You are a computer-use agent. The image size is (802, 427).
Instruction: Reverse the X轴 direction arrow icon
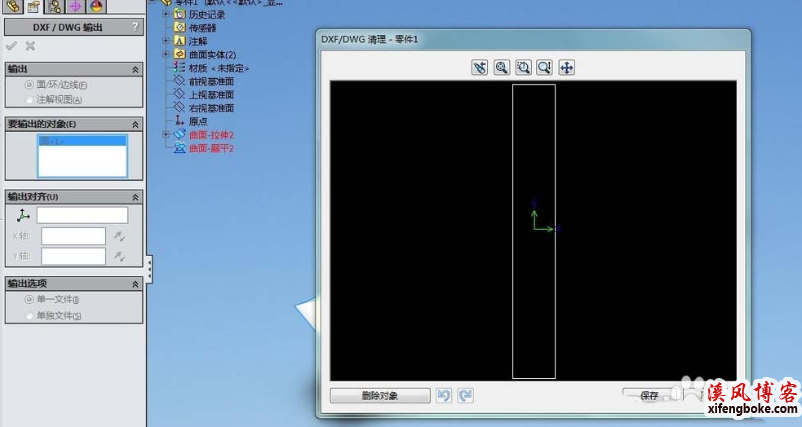[119, 236]
